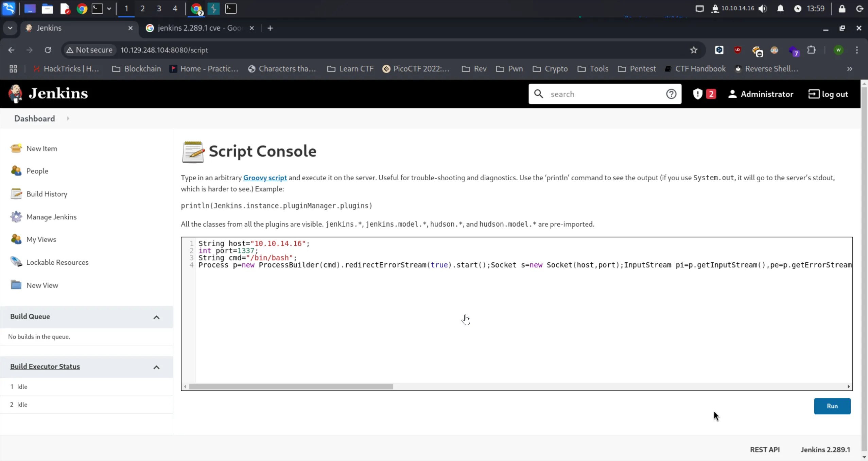Click the log out link
The width and height of the screenshot is (868, 461).
point(828,94)
